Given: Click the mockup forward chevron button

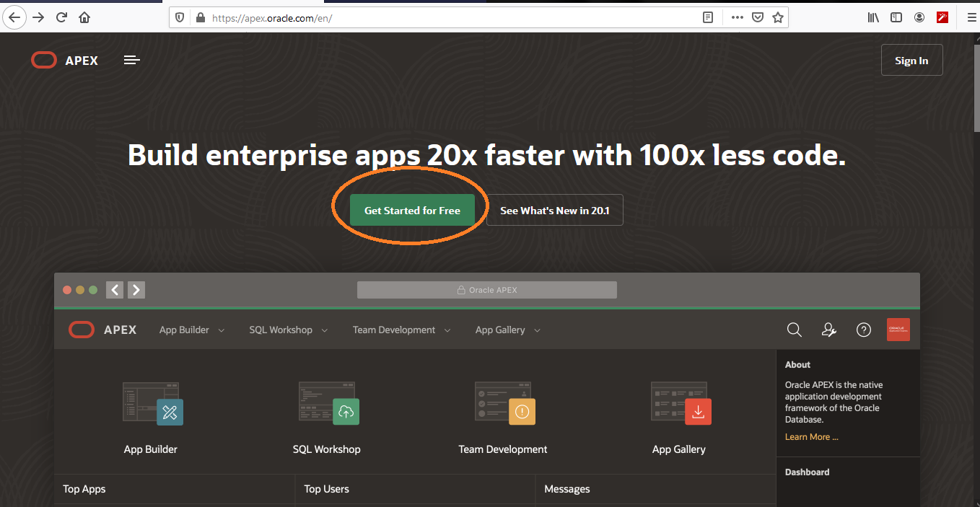Looking at the screenshot, I should pos(136,290).
